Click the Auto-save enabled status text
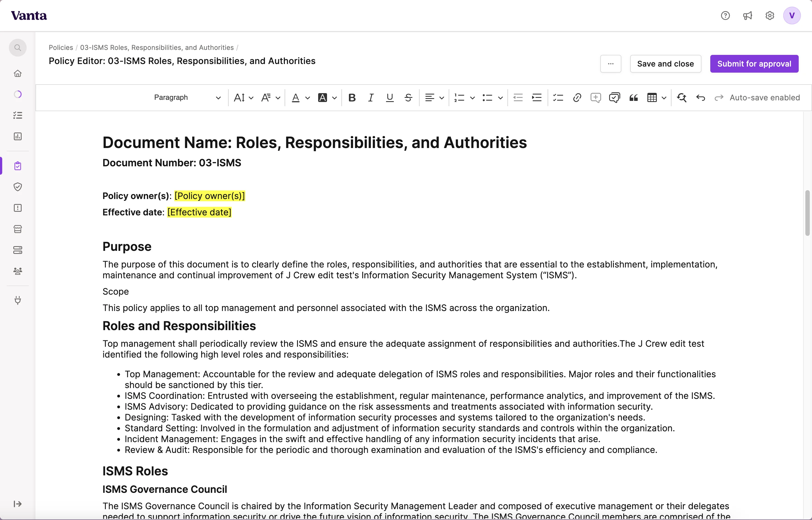 pos(765,98)
